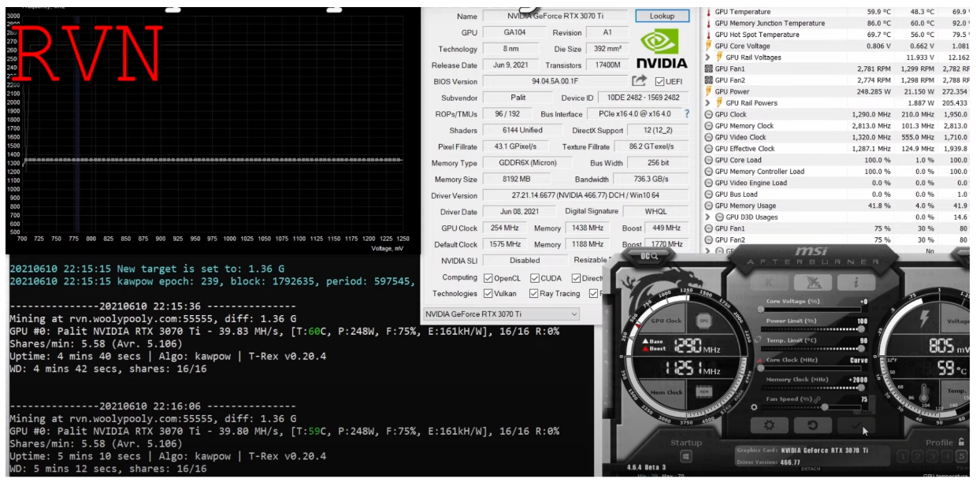
Task: Select the Mem Clock gauge label
Action: coord(666,392)
